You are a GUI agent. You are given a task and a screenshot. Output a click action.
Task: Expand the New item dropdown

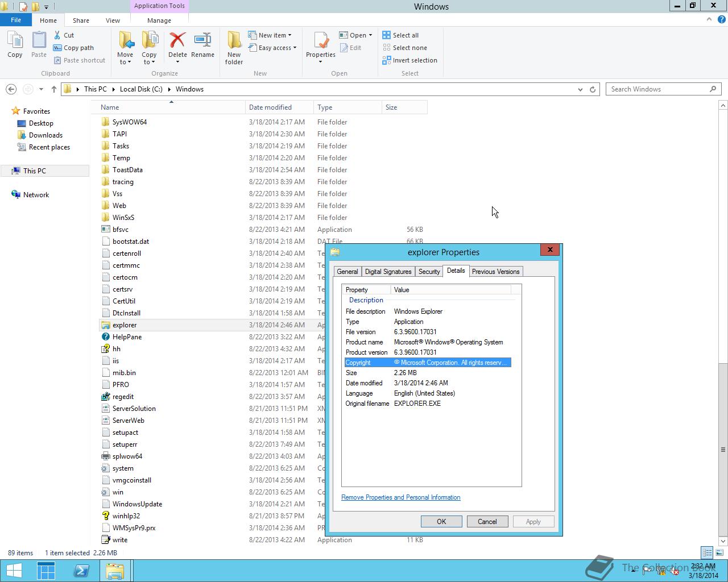(x=270, y=35)
